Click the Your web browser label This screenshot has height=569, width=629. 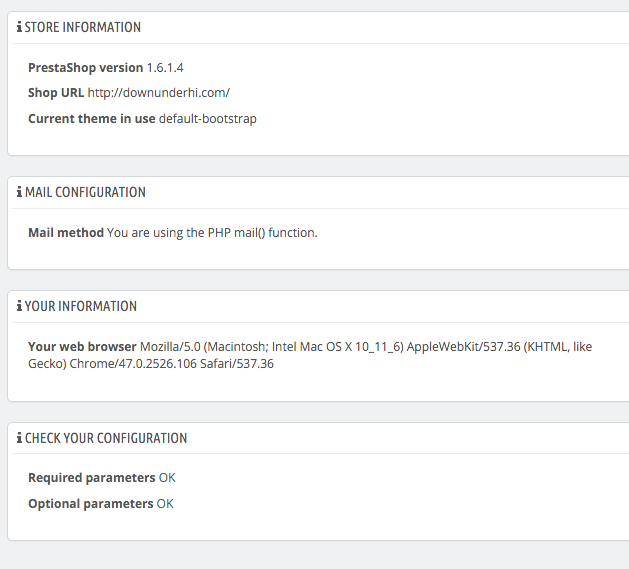[82, 347]
